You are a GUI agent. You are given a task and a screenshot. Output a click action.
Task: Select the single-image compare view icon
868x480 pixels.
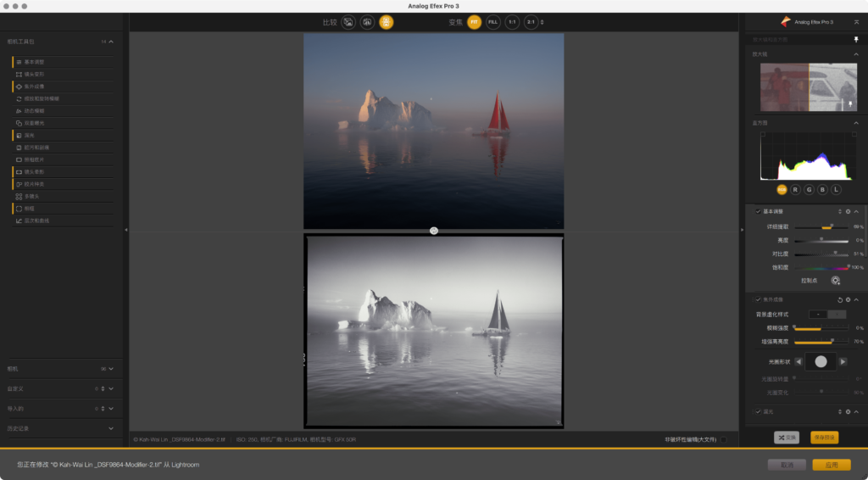point(348,22)
